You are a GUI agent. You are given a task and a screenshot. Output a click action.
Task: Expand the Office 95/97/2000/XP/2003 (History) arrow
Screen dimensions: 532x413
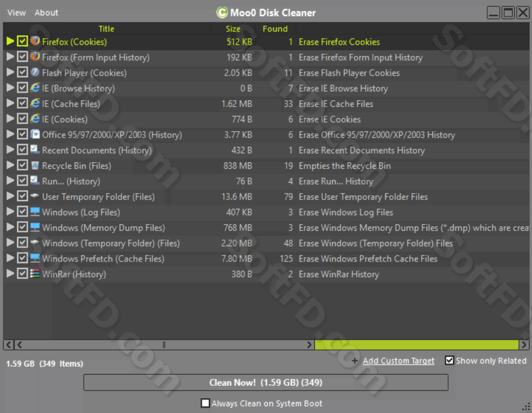tap(10, 134)
